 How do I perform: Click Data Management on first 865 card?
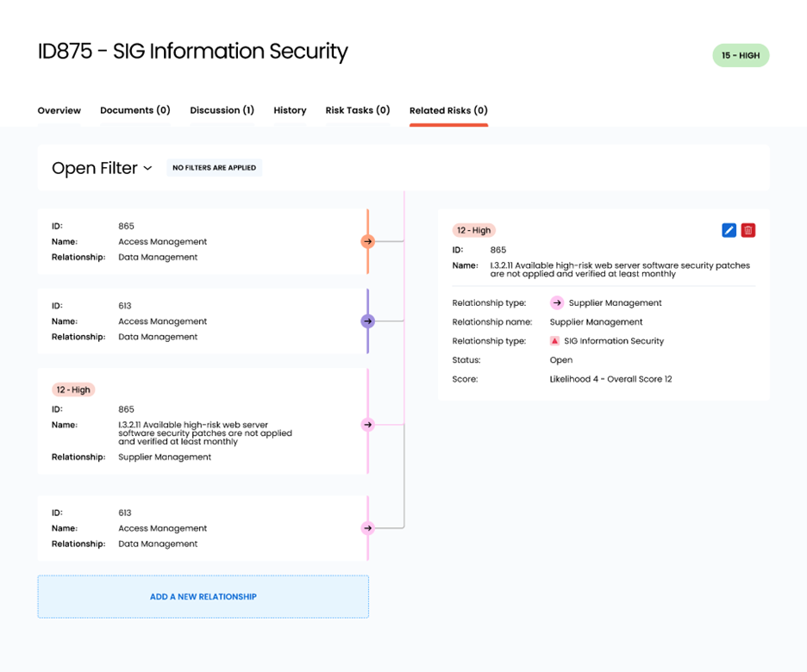click(x=158, y=257)
